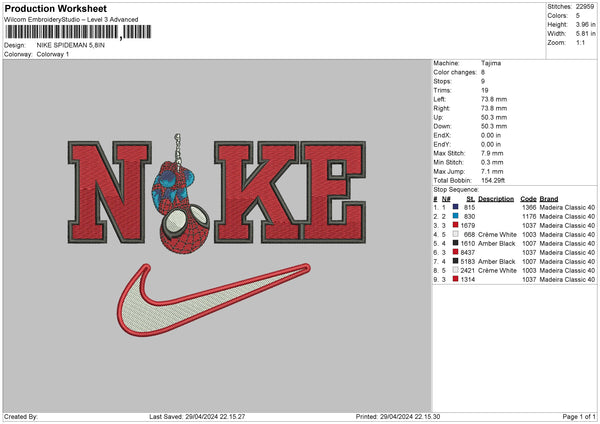Click 'Amber Black' in stop row 5183
The width and height of the screenshot is (600, 424).
(x=497, y=261)
